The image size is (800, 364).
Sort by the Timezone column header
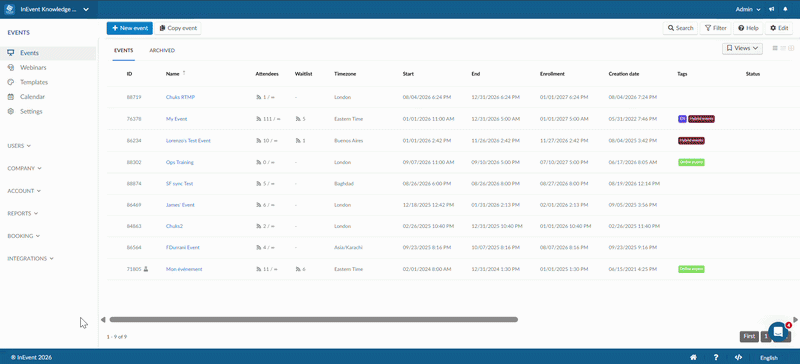tap(345, 74)
